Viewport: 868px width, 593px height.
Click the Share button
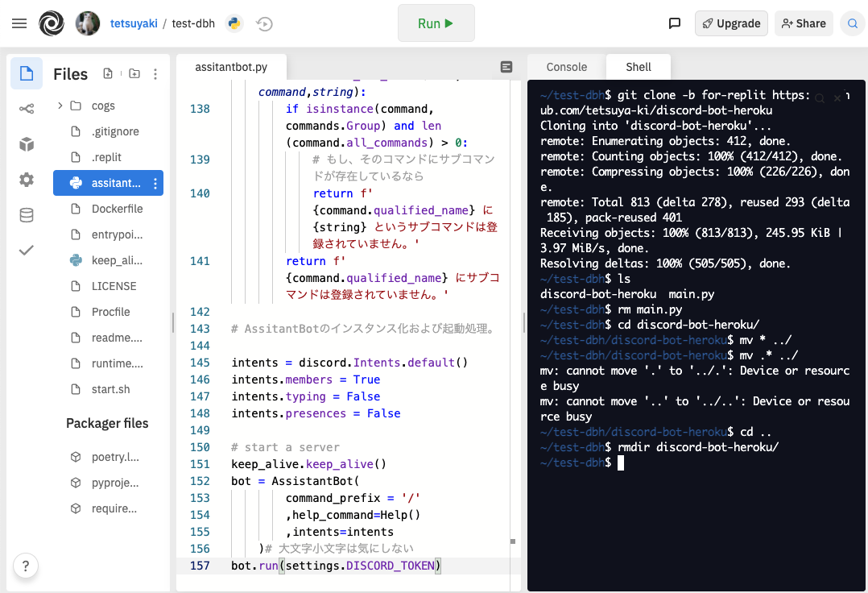[x=804, y=23]
